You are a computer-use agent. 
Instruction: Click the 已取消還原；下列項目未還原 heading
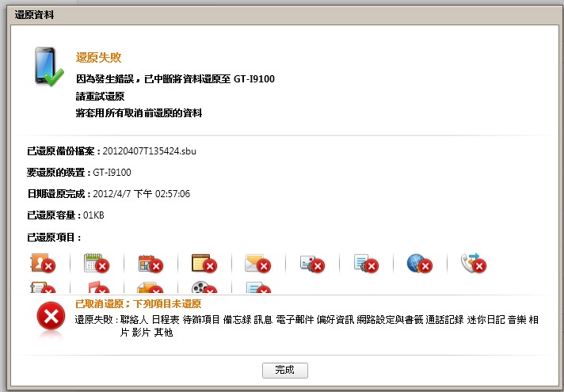click(138, 304)
